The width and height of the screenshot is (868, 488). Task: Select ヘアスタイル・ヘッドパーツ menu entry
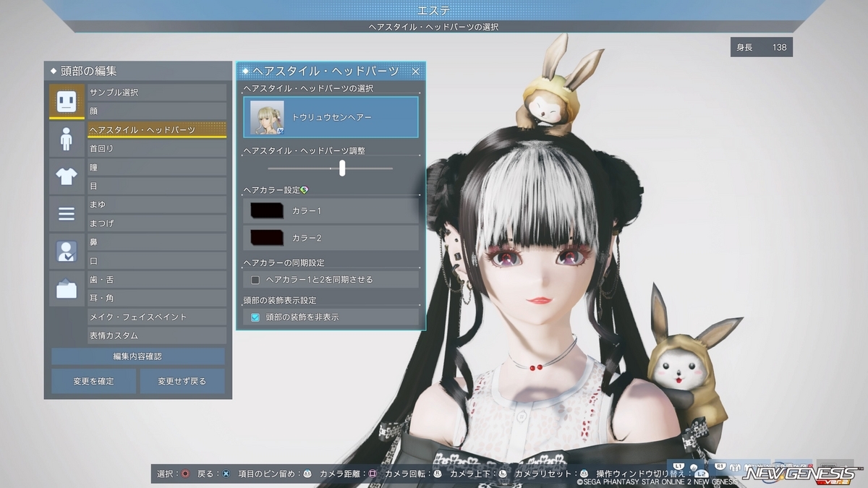click(x=157, y=129)
